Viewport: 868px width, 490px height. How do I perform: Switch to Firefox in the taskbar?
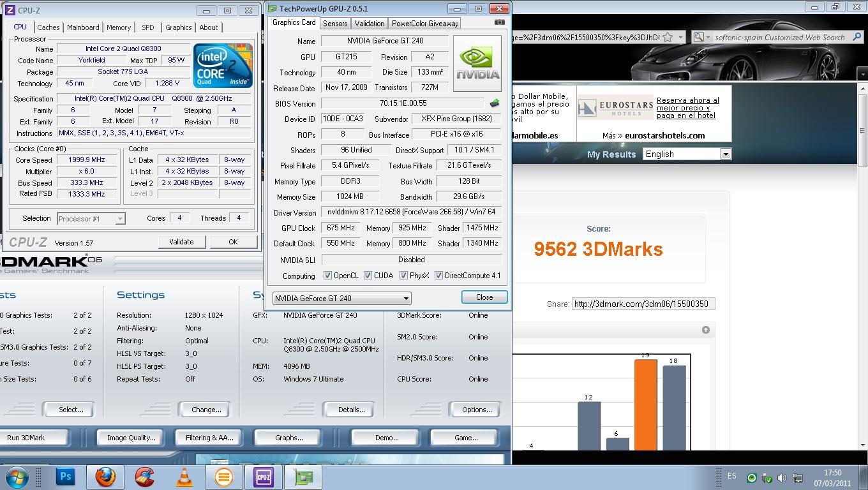105,477
